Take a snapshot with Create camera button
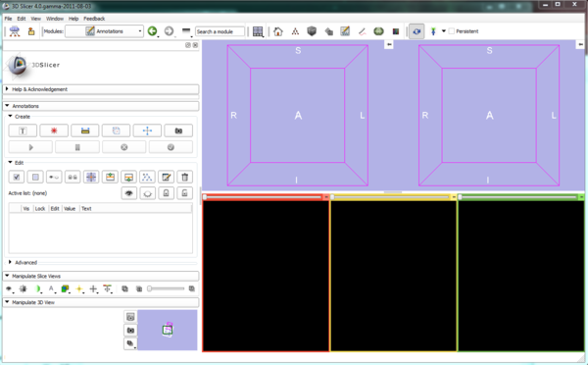Screen dimensions: 588x365 (178, 130)
